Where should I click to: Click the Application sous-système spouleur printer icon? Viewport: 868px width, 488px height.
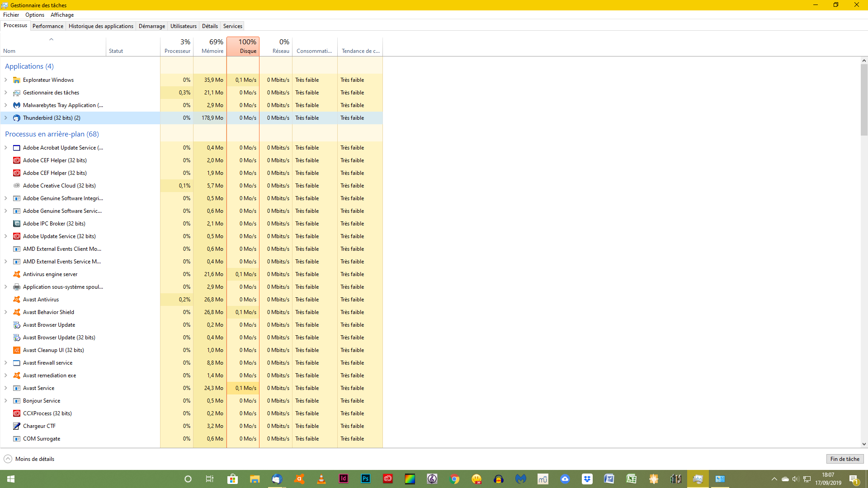[17, 287]
